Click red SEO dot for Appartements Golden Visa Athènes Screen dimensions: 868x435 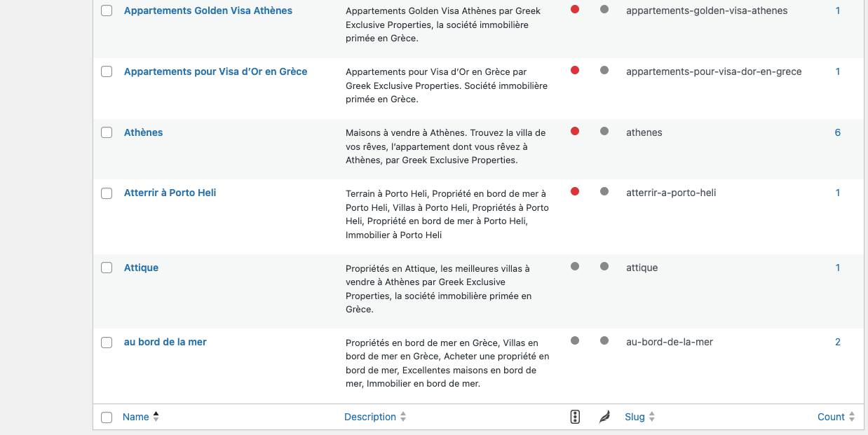pos(575,10)
